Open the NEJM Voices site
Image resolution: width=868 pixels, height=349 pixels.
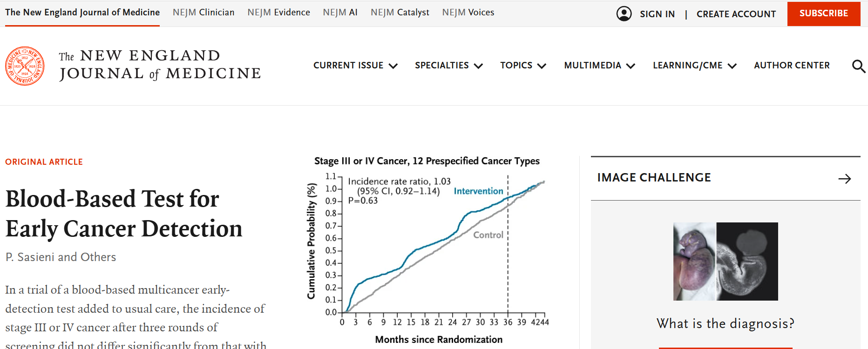pos(468,13)
